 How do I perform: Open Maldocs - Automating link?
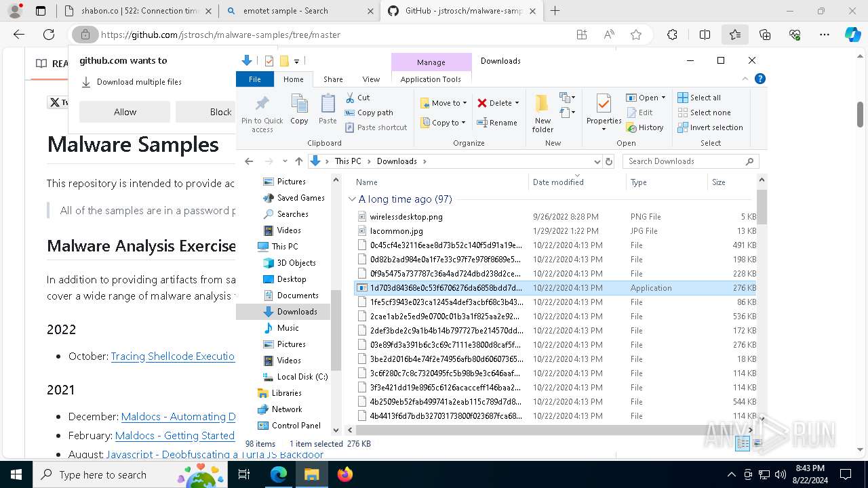(x=178, y=416)
